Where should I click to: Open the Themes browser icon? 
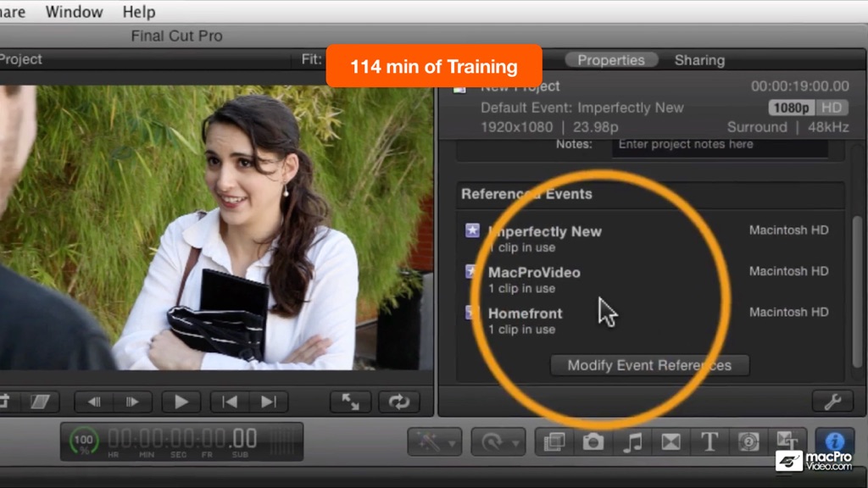(x=787, y=441)
